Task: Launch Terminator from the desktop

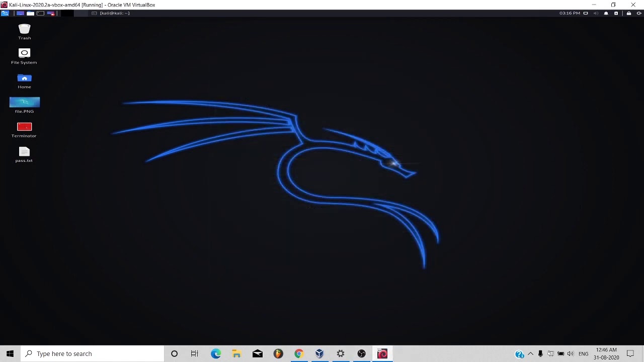Action: [24, 129]
